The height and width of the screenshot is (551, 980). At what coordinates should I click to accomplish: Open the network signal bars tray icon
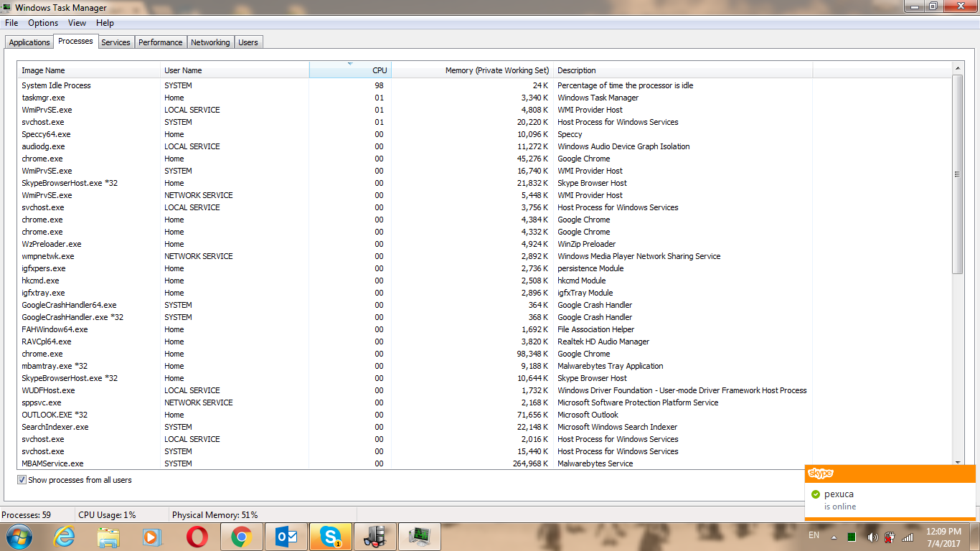[908, 537]
